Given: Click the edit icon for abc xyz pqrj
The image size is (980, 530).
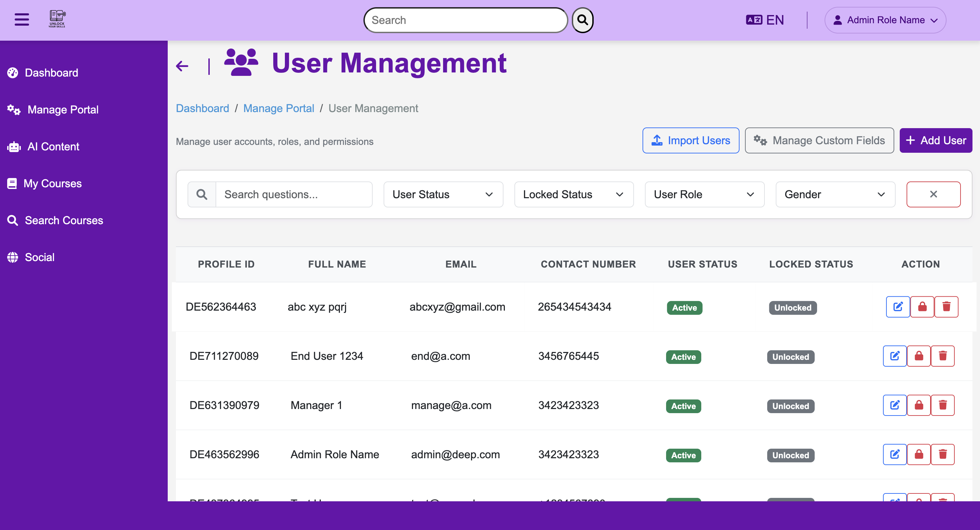Looking at the screenshot, I should pos(898,307).
